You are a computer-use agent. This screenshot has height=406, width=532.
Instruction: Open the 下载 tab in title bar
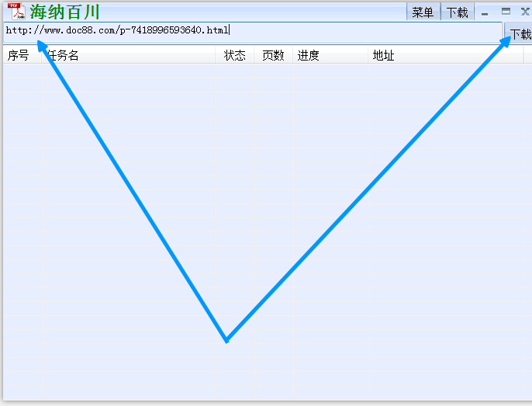pyautogui.click(x=457, y=12)
